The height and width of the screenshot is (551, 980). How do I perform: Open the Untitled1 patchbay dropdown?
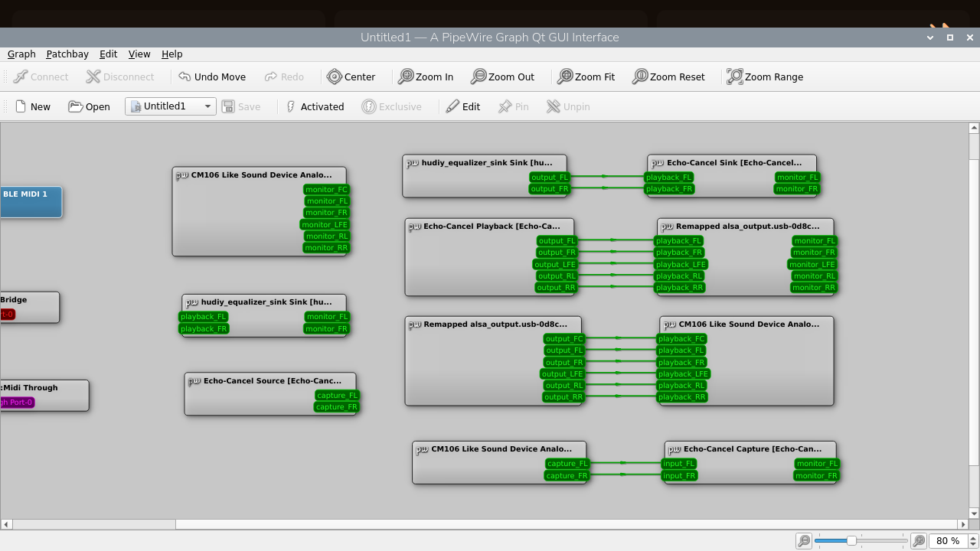(x=208, y=106)
